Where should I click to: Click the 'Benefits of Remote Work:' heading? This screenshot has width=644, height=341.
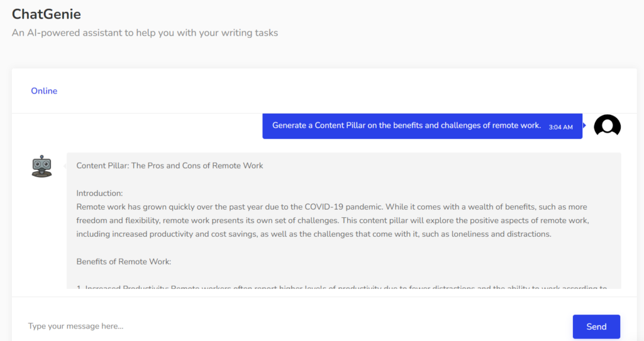(x=124, y=261)
